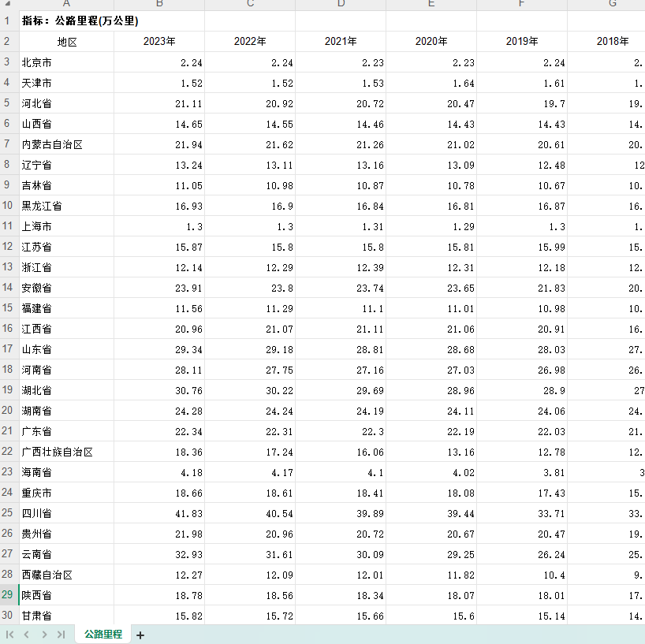Viewport: 645px width, 644px height.
Task: Go to first sheet navigation arrow
Action: pos(10,635)
